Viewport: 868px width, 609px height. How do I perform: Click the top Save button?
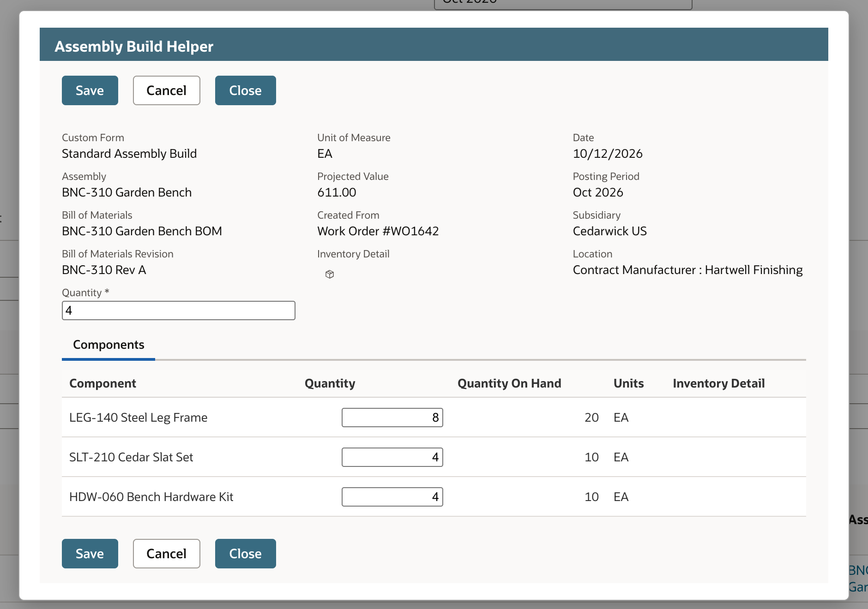pos(90,90)
